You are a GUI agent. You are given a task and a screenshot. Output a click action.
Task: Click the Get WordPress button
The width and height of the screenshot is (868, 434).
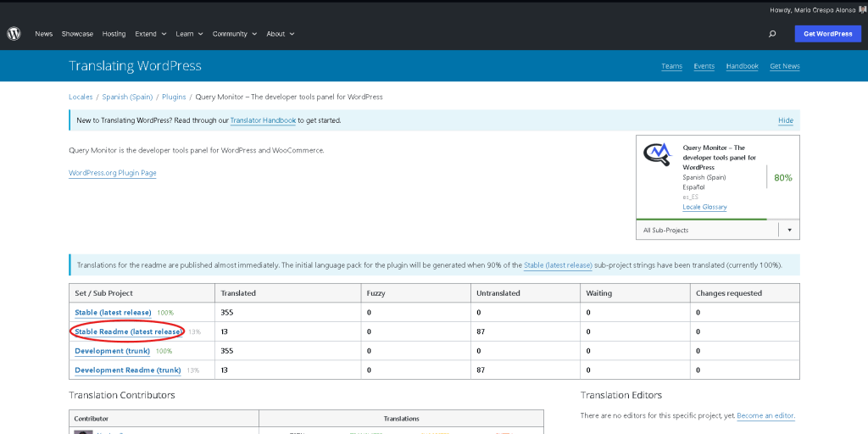(x=827, y=34)
